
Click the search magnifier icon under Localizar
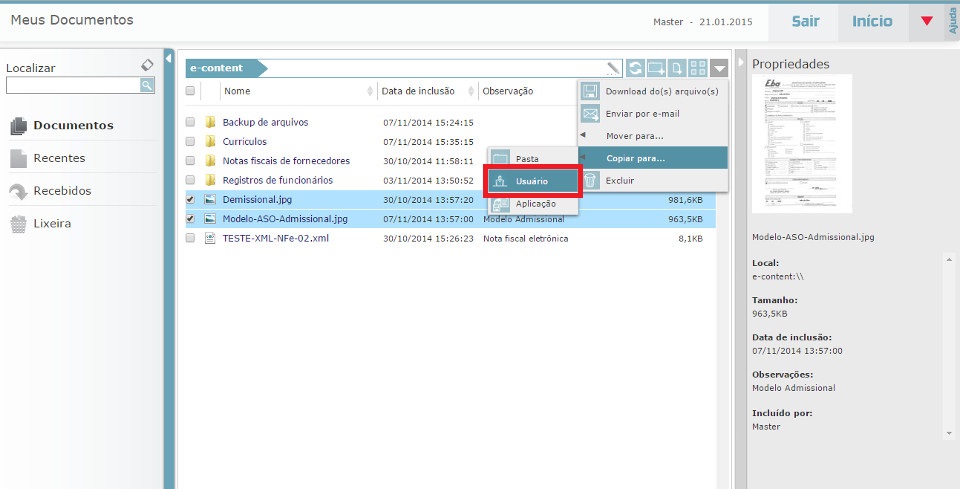[x=147, y=86]
